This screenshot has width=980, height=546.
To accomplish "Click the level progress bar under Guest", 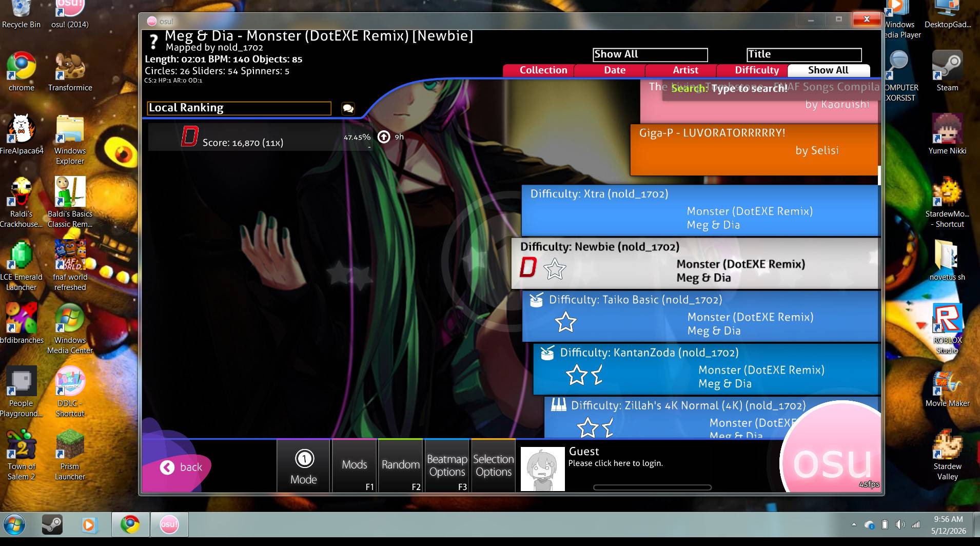I will click(652, 488).
